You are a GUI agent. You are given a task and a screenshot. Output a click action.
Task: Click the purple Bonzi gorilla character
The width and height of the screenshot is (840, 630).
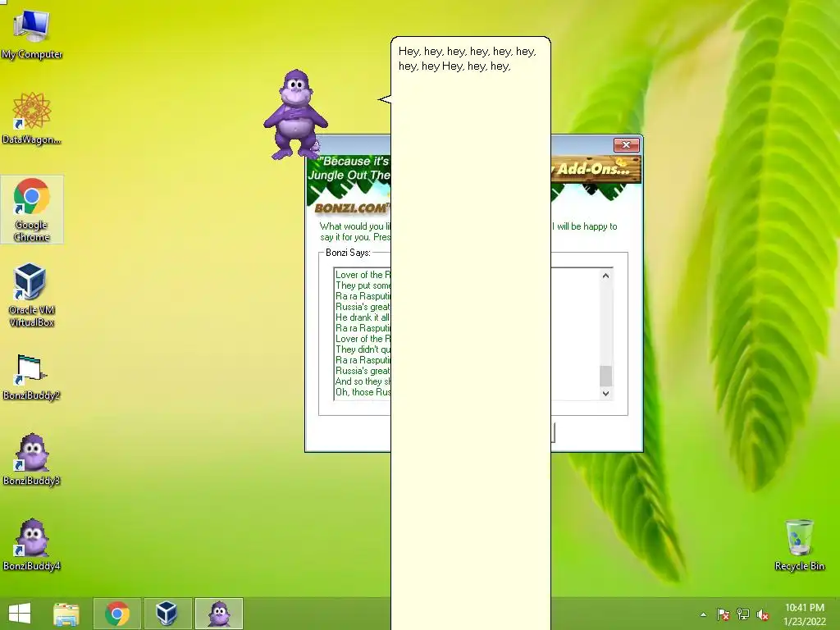point(295,115)
